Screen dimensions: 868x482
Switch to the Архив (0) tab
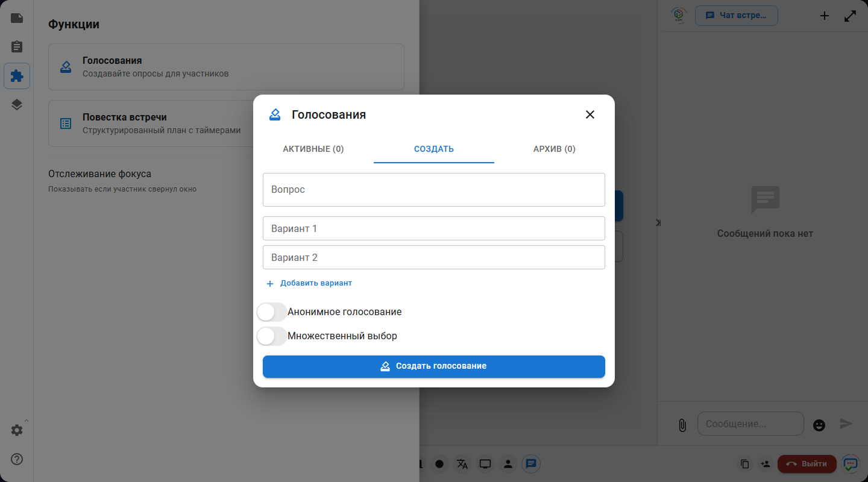coord(555,149)
